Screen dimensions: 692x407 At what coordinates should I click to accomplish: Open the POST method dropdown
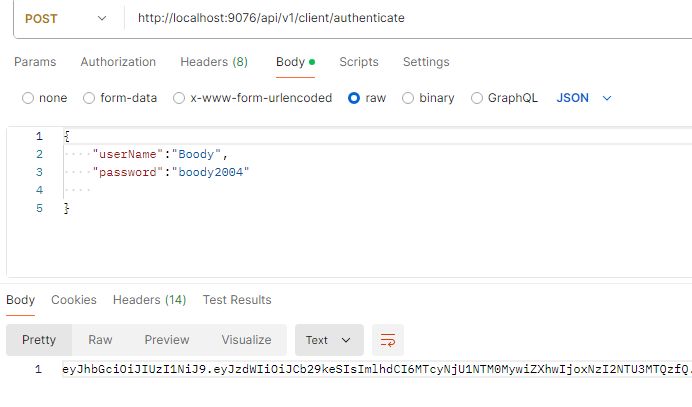[66, 19]
